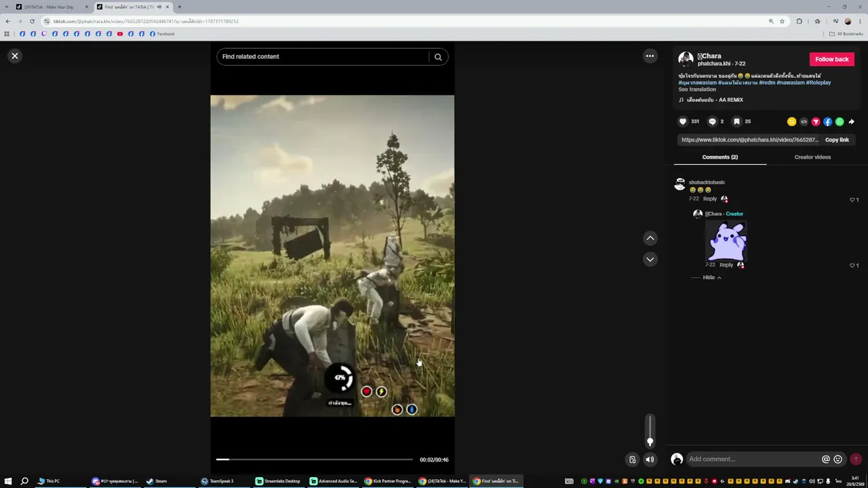Open the YouTube bookmark

point(120,34)
